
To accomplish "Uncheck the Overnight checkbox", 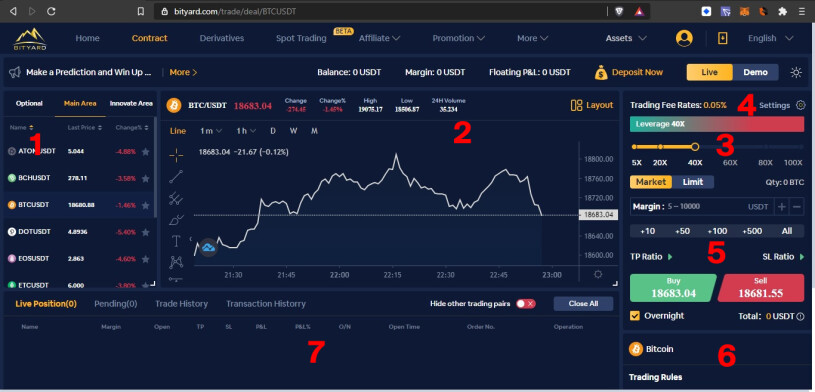I will click(635, 316).
